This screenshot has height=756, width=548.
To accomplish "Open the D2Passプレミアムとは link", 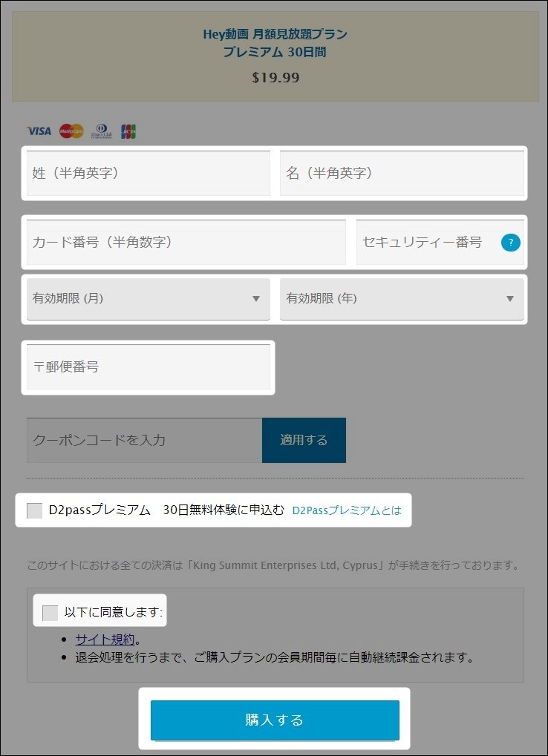I will click(347, 510).
